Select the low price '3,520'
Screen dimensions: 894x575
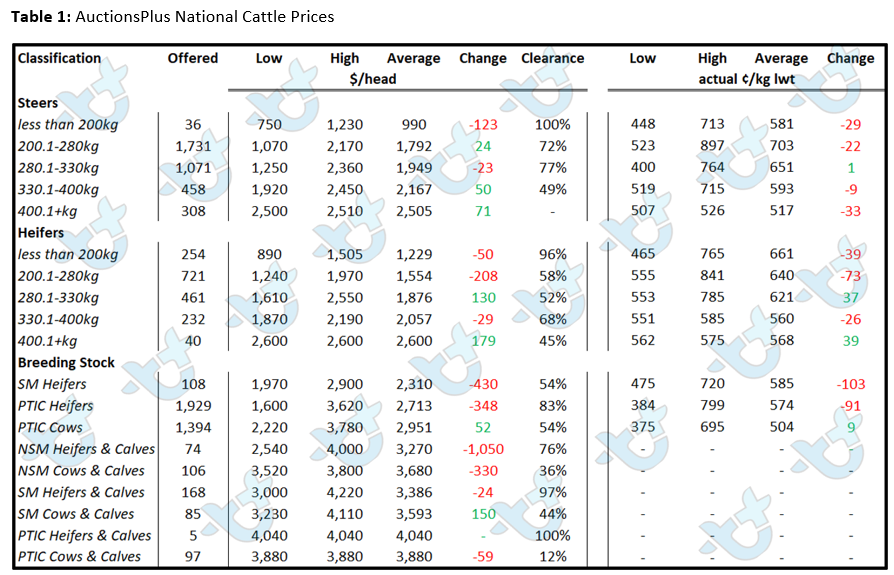click(269, 471)
